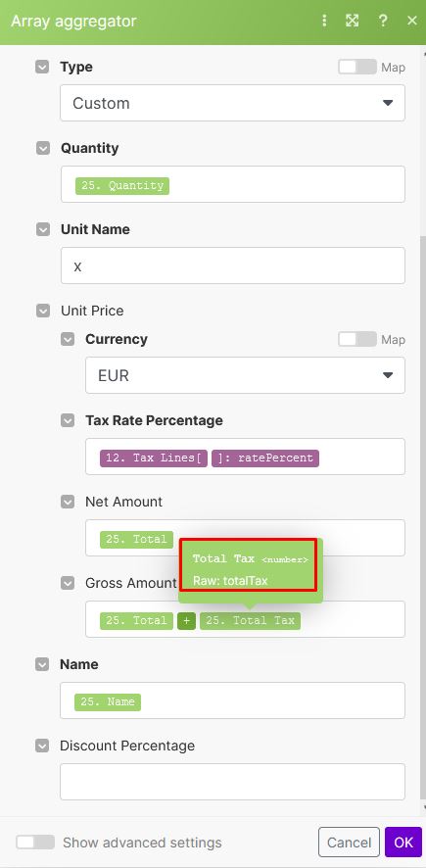Screen dimensions: 426x868
Task: Uncheck the Quantity field checkbox
Action: pos(43,148)
